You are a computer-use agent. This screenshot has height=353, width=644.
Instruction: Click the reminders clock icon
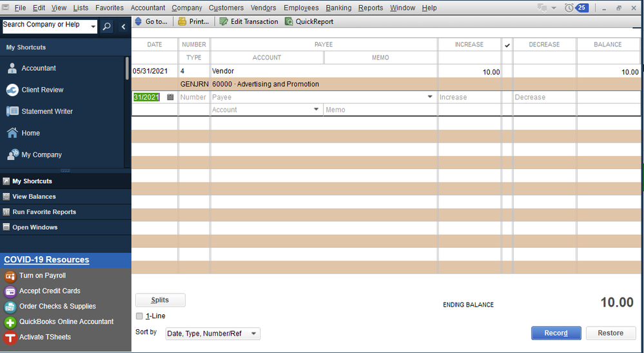(x=569, y=8)
